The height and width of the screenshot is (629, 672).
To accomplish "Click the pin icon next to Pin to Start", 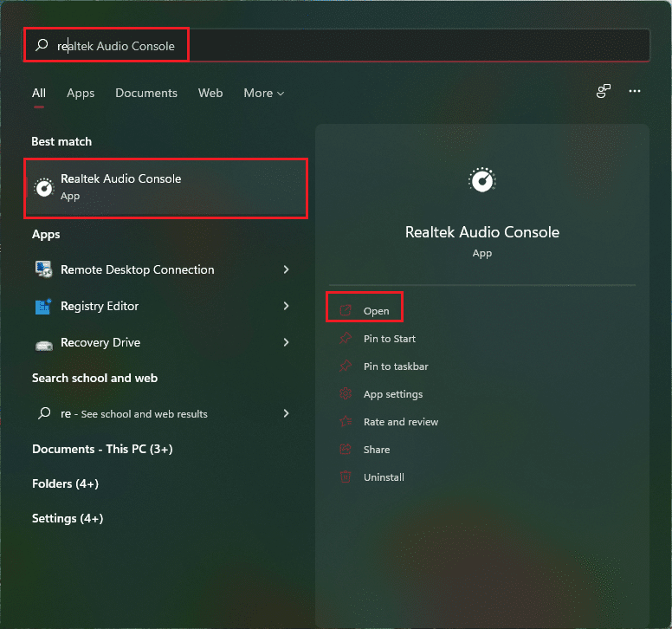I will pyautogui.click(x=346, y=338).
